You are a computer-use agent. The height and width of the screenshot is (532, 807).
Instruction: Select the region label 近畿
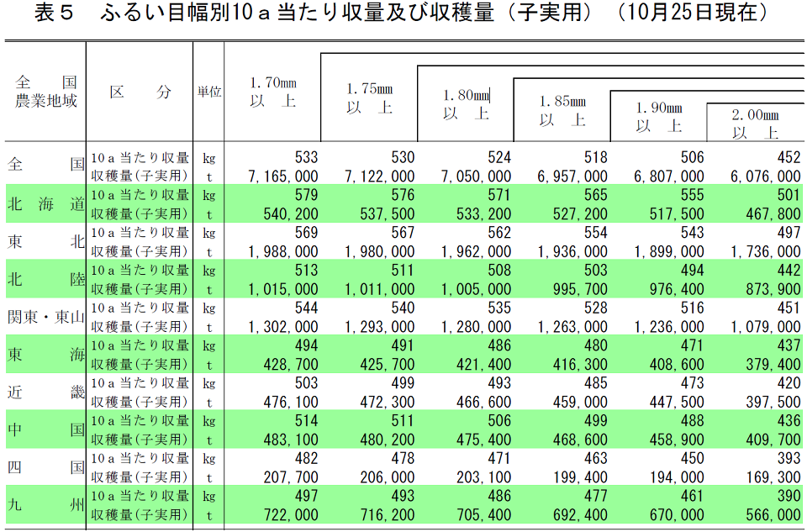click(45, 392)
